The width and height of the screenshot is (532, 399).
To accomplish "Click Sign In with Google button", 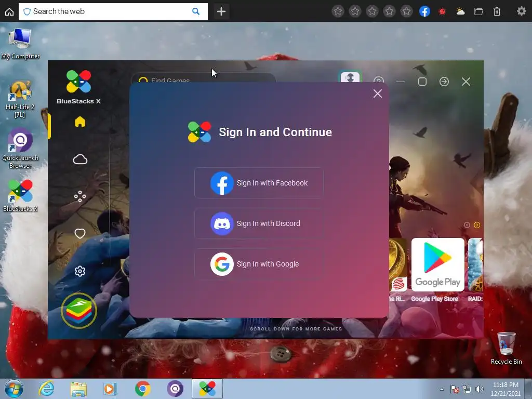I will 259,264.
